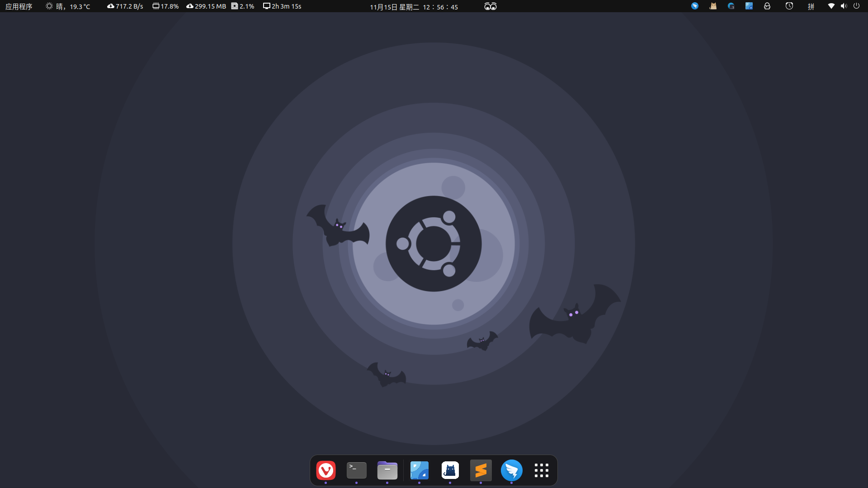Open the 应用程序 applications menu
The width and height of the screenshot is (868, 488).
[19, 6]
